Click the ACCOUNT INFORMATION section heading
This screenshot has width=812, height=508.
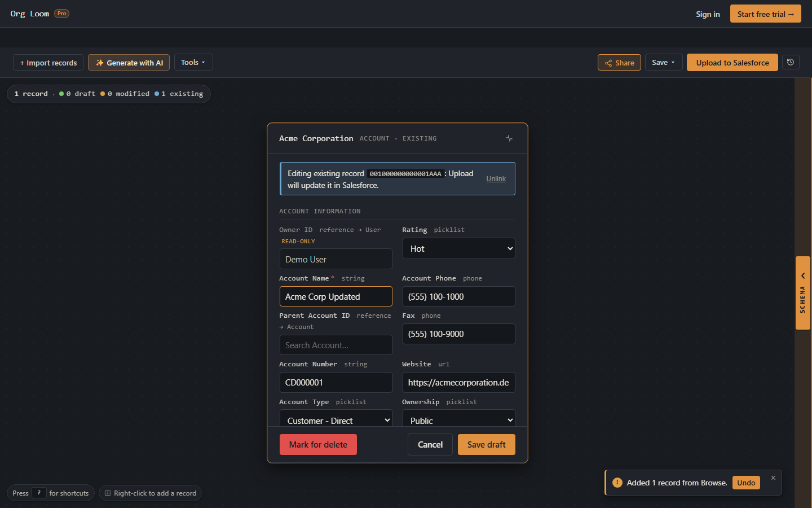tap(320, 211)
